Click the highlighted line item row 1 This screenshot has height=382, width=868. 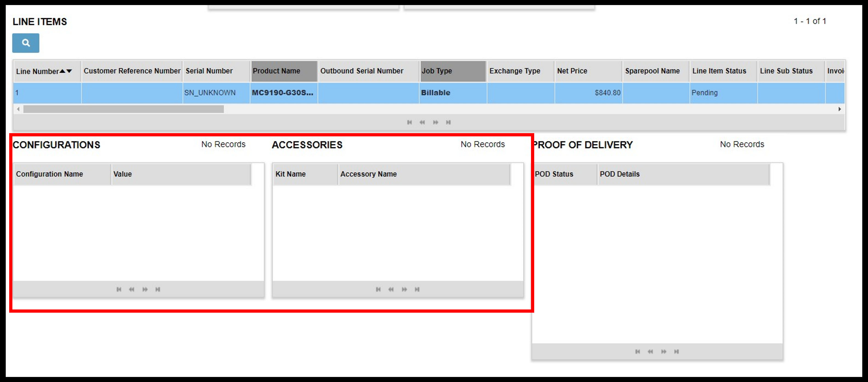434,92
